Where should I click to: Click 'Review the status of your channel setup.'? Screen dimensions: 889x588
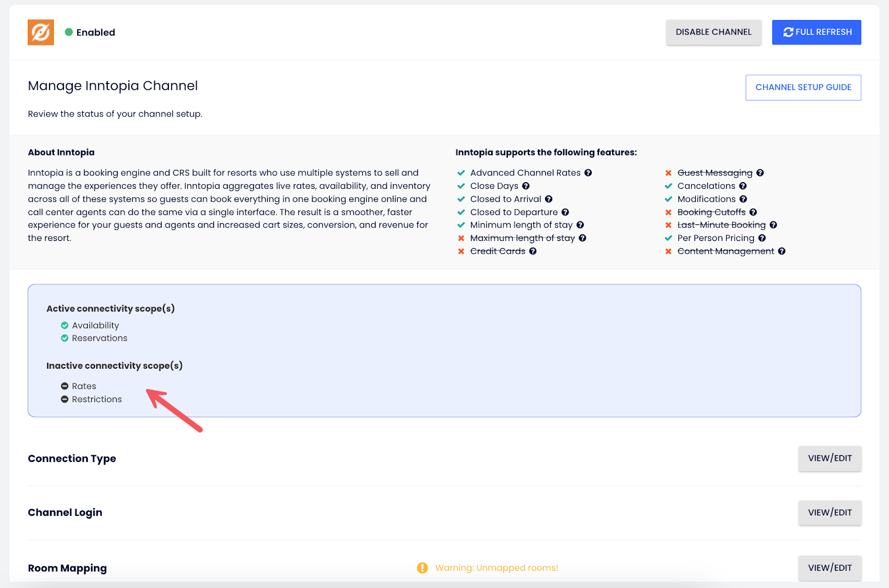coord(115,114)
